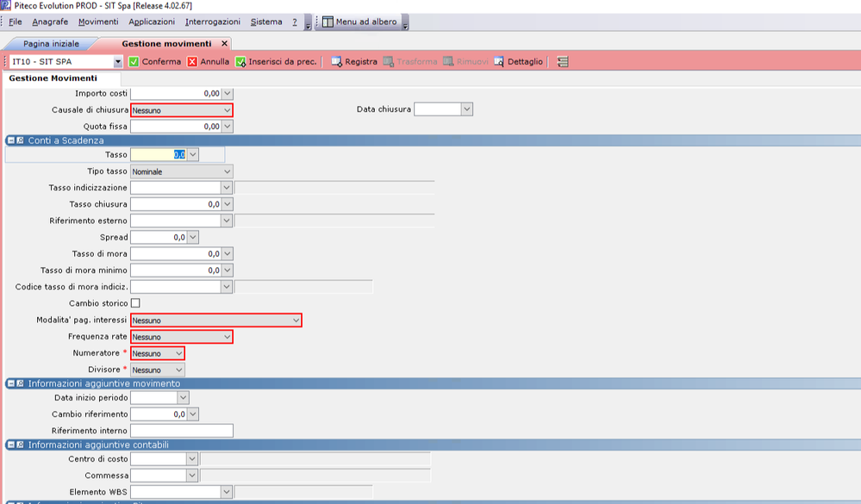The width and height of the screenshot is (861, 504).
Task: Toggle the Cambio storico checkbox
Action: click(x=135, y=303)
